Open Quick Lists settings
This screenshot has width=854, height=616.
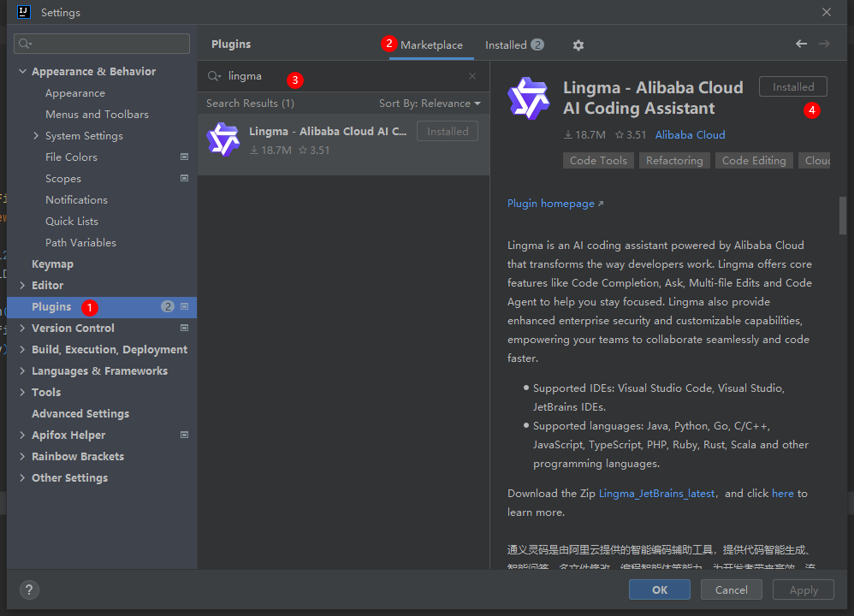coord(72,221)
